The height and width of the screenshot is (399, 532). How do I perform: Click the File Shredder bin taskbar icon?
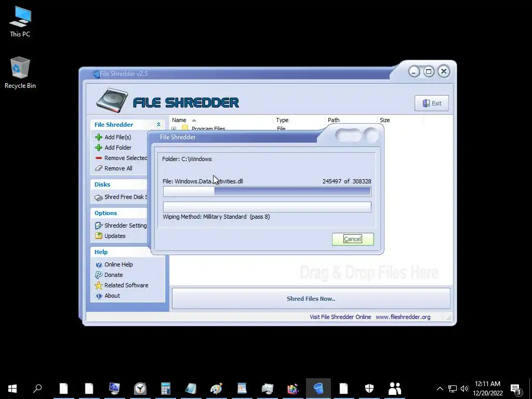point(318,389)
